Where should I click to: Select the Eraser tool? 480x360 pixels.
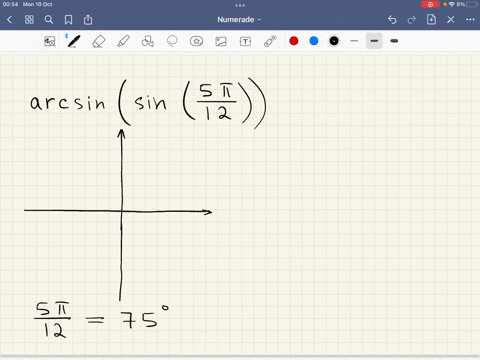tap(98, 41)
